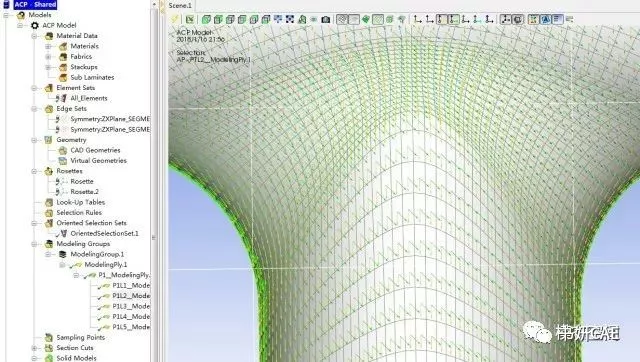Click the Fabrics icon in the tree
The image size is (640, 362).
point(63,57)
